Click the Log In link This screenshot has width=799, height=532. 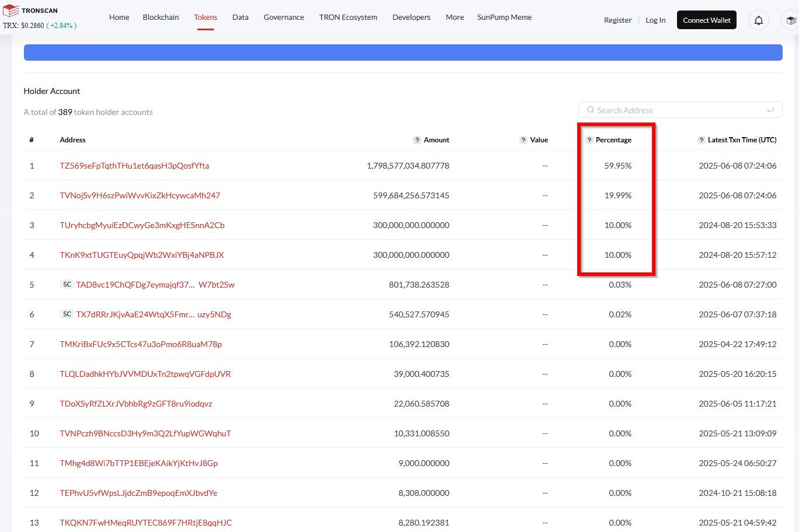(655, 20)
